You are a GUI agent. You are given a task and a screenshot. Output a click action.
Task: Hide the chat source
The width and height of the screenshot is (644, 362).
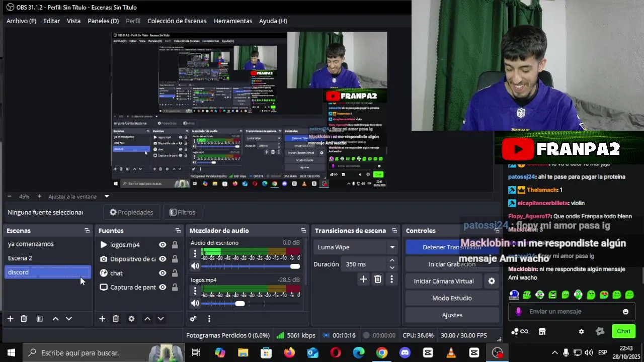coord(163,273)
